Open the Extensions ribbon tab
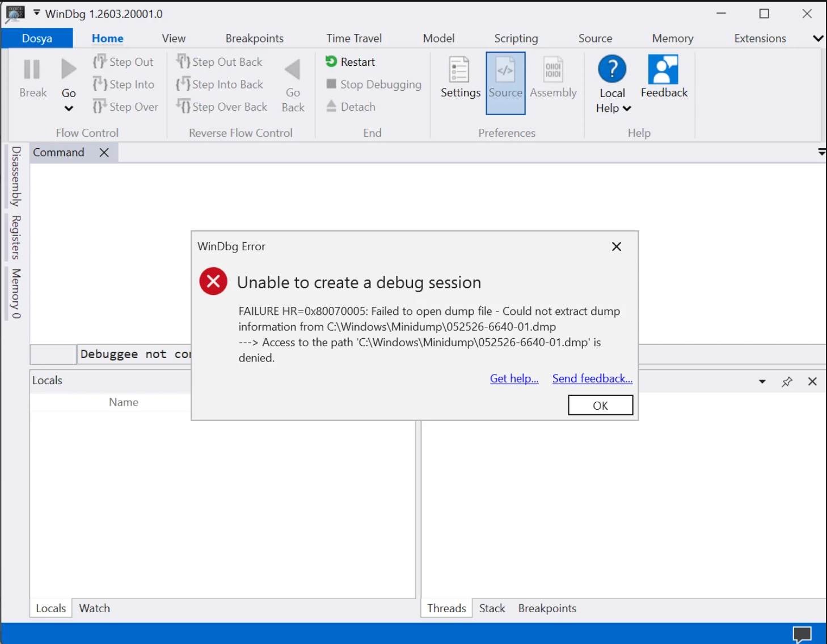Viewport: 827px width, 644px height. [x=760, y=39]
